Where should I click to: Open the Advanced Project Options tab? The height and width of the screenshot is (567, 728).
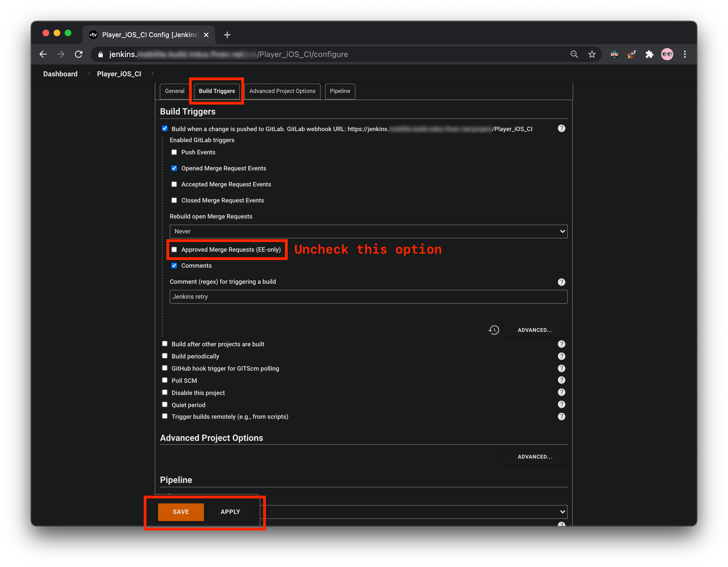coord(282,91)
